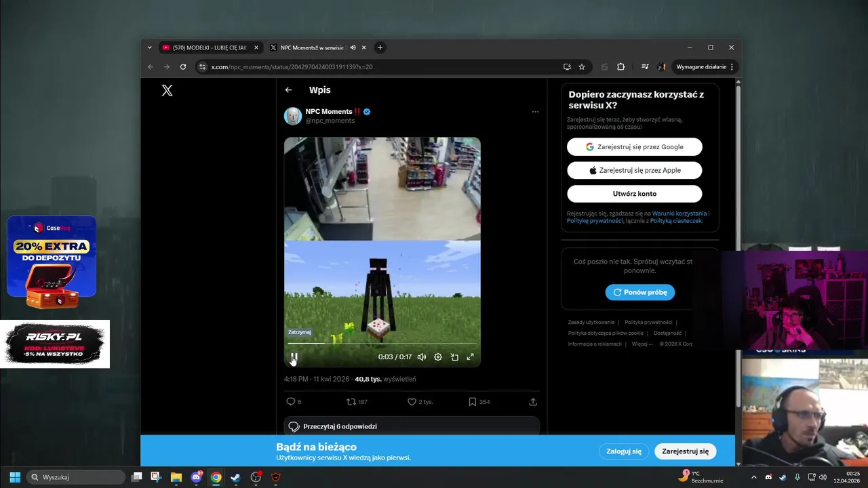Open the Polityką prywatności link
Viewport: 868px width, 488px height.
tap(595, 221)
